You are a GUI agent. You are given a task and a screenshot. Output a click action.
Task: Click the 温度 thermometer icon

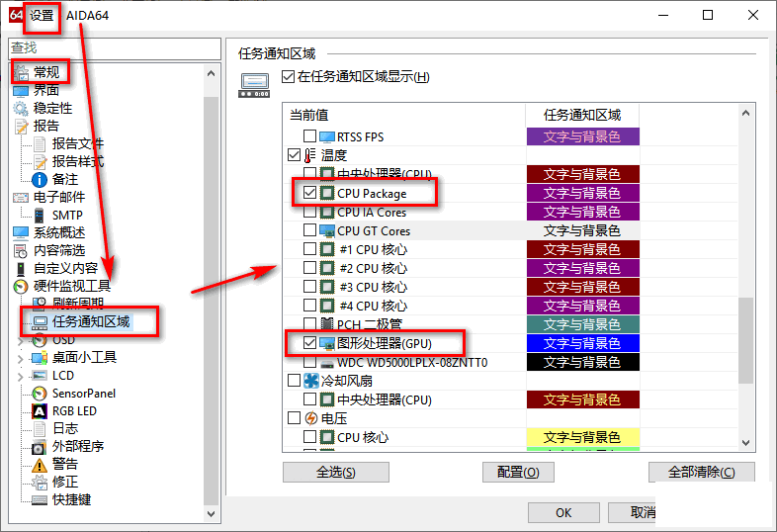pos(310,155)
